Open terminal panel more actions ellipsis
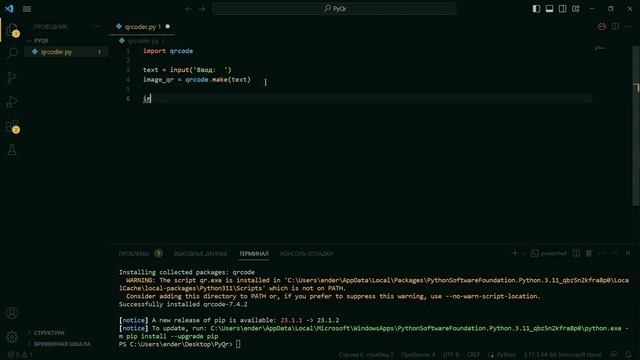 [x=602, y=253]
